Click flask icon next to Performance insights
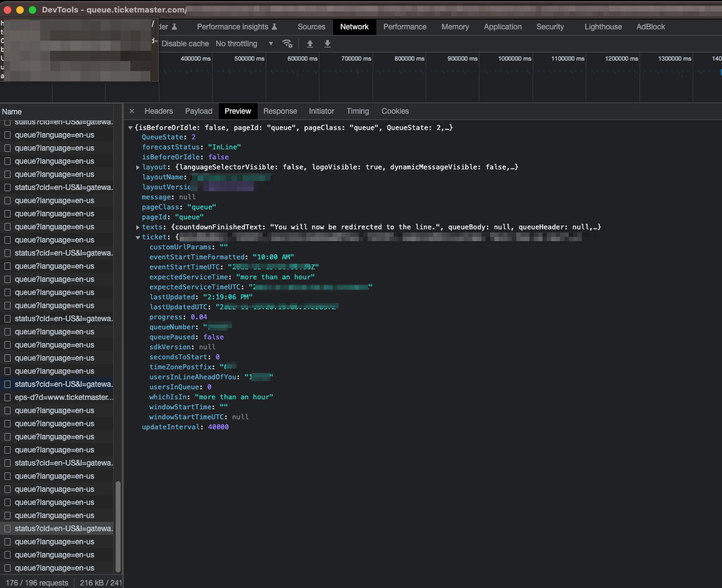The height and width of the screenshot is (588, 722). [x=274, y=27]
